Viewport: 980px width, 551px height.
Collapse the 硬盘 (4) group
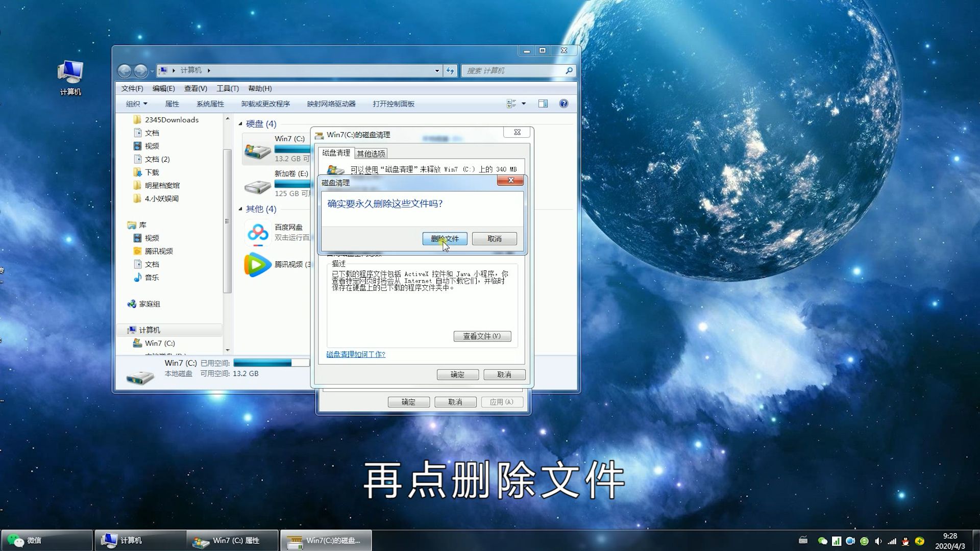tap(240, 123)
